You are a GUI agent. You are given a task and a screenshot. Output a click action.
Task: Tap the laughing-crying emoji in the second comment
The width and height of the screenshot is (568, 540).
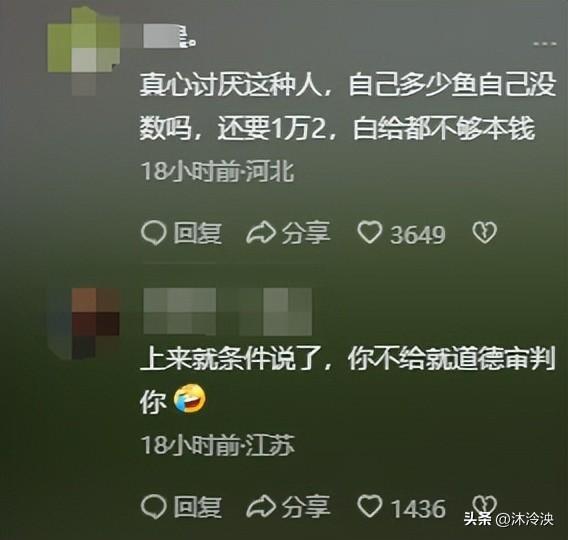click(190, 399)
